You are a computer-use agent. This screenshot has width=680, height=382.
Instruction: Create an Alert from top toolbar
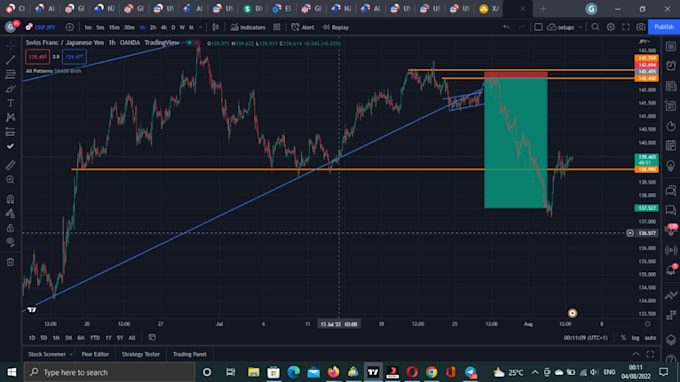coord(303,27)
